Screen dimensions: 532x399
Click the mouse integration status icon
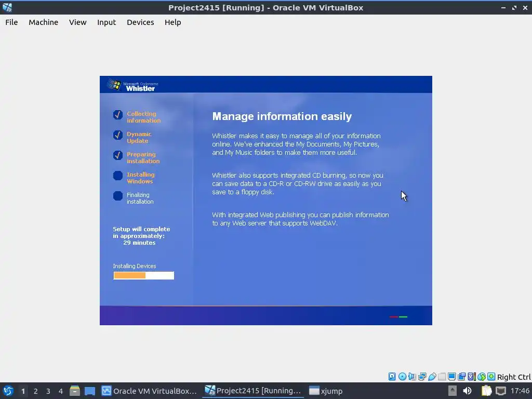482,377
